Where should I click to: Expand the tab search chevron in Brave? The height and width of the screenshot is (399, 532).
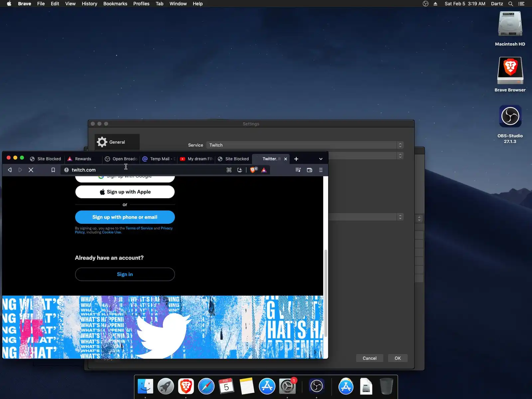321,159
